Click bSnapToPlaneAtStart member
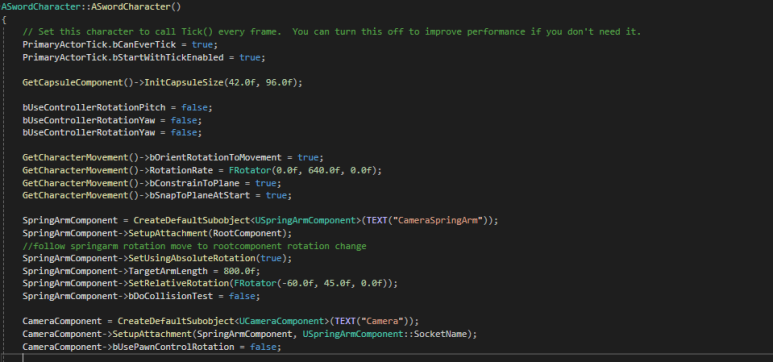Image resolution: width=773 pixels, height=362 pixels. [x=200, y=195]
